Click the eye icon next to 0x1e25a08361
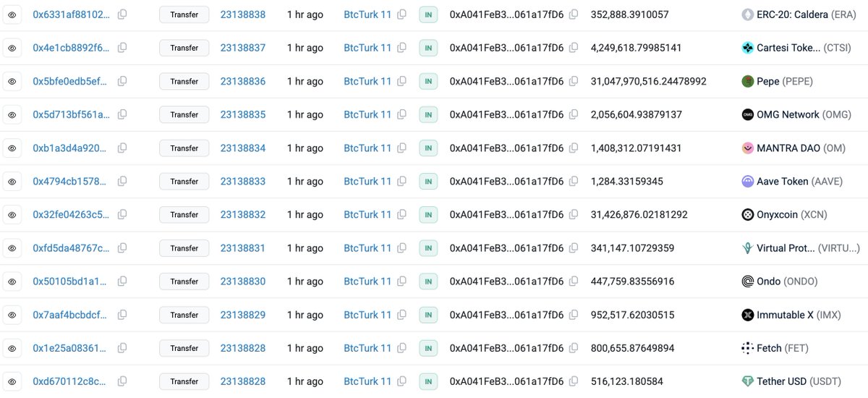The height and width of the screenshot is (398, 868). coord(12,348)
